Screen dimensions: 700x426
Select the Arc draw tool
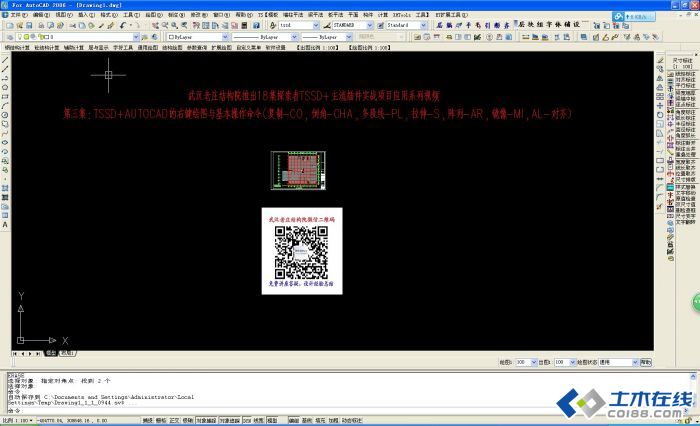coord(5,106)
